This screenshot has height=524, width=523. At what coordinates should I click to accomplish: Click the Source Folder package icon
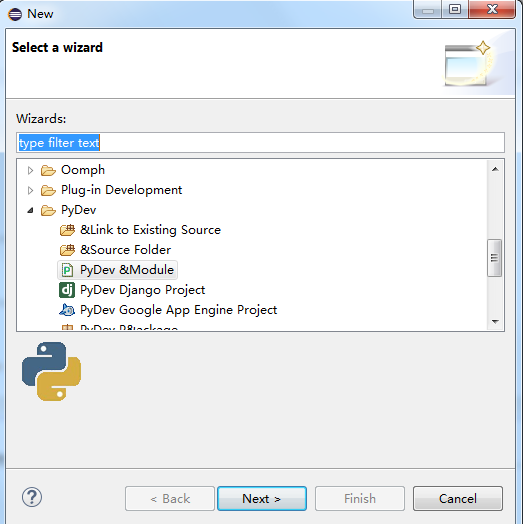point(67,250)
